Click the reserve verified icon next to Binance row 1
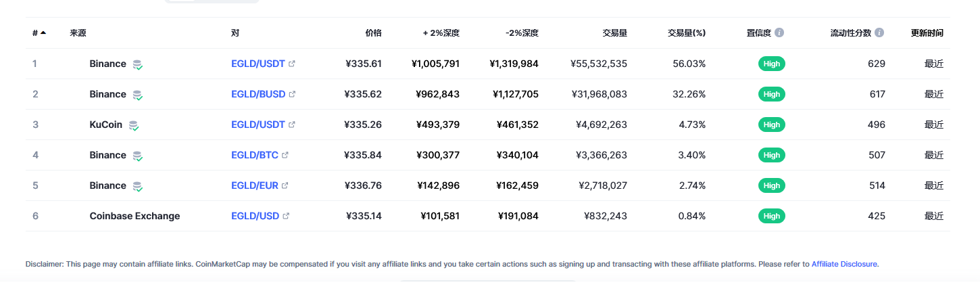The image size is (980, 291). pos(137,64)
